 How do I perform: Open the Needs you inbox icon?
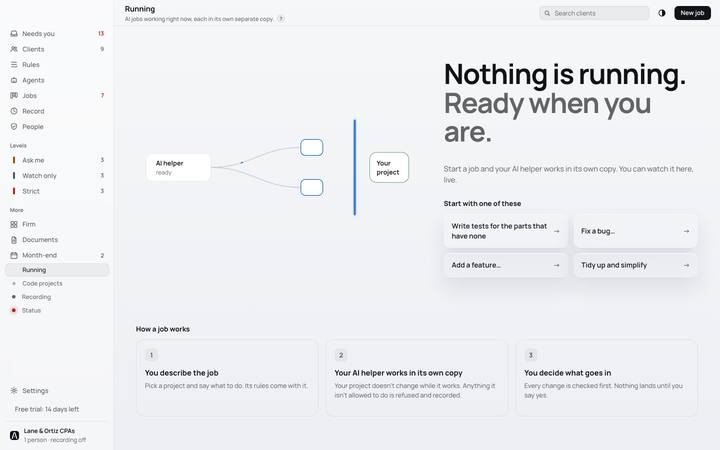pos(14,34)
